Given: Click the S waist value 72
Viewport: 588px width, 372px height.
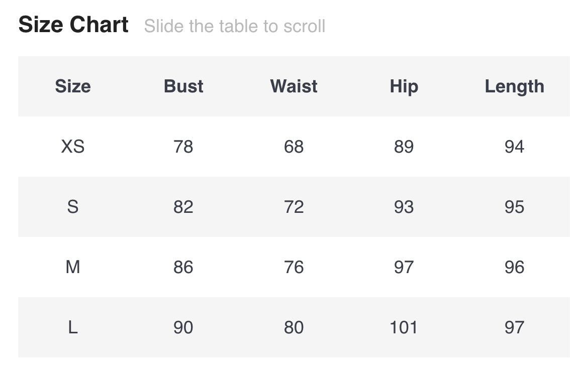Looking at the screenshot, I should (x=293, y=207).
